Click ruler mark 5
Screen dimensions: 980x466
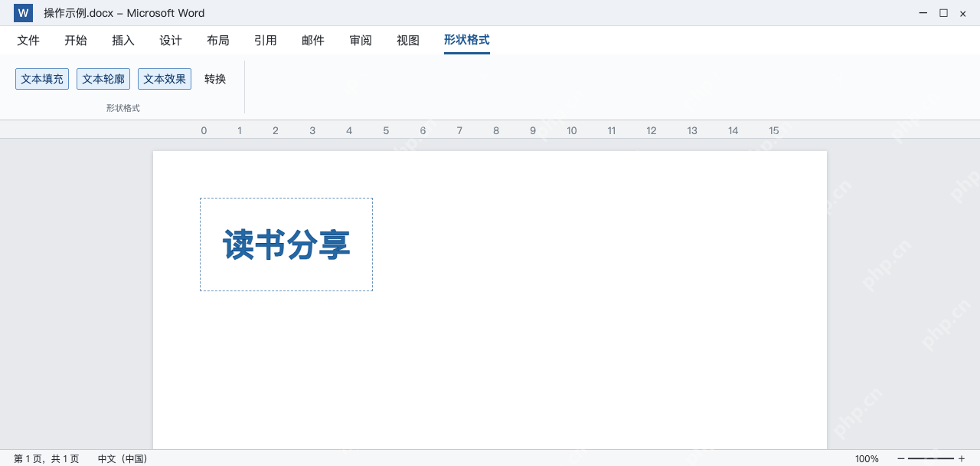click(x=386, y=130)
